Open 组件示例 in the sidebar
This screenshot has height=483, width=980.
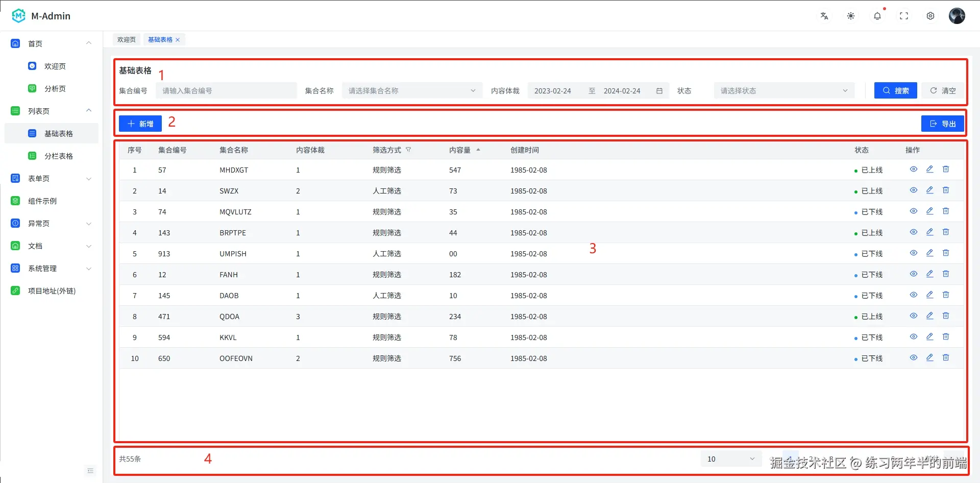pyautogui.click(x=51, y=201)
